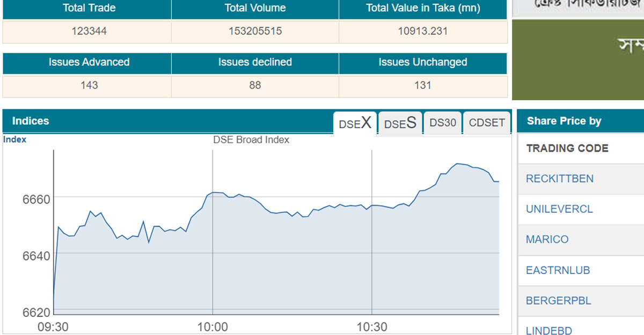
Task: Switch to the DSEX index tab
Action: [355, 123]
